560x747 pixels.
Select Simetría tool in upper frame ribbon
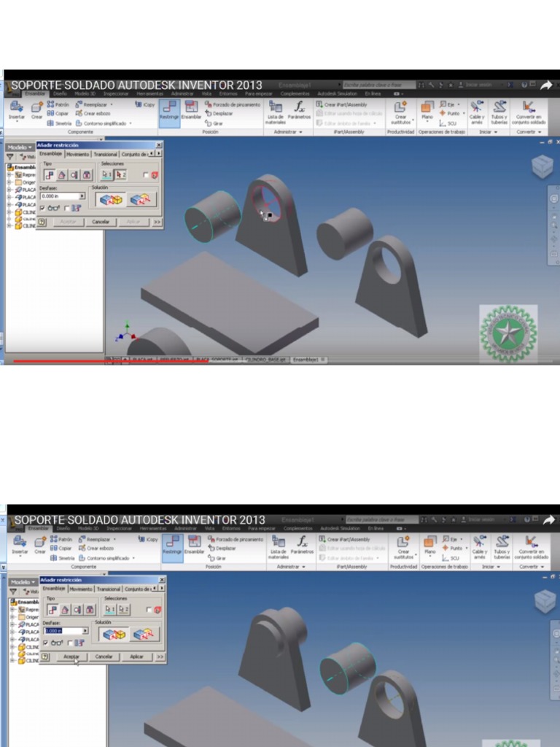59,123
